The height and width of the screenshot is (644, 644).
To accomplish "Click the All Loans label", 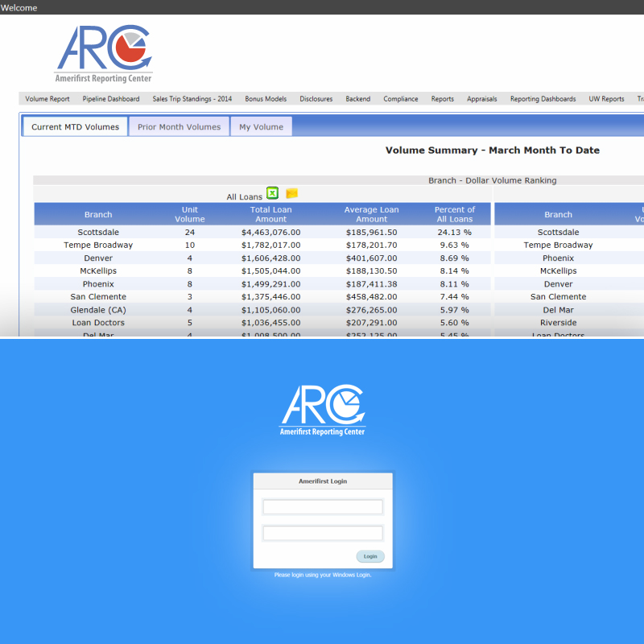I will (x=245, y=196).
